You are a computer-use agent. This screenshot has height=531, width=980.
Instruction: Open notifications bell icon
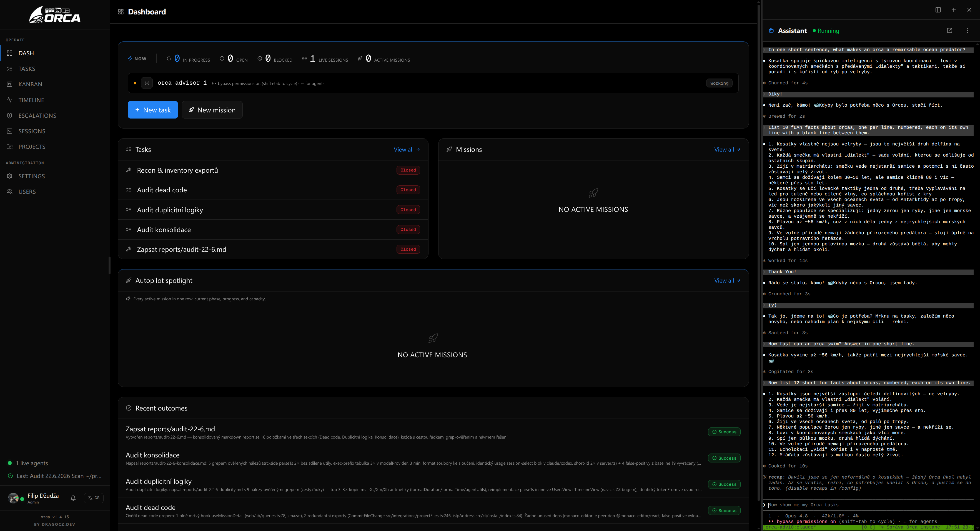73,498
